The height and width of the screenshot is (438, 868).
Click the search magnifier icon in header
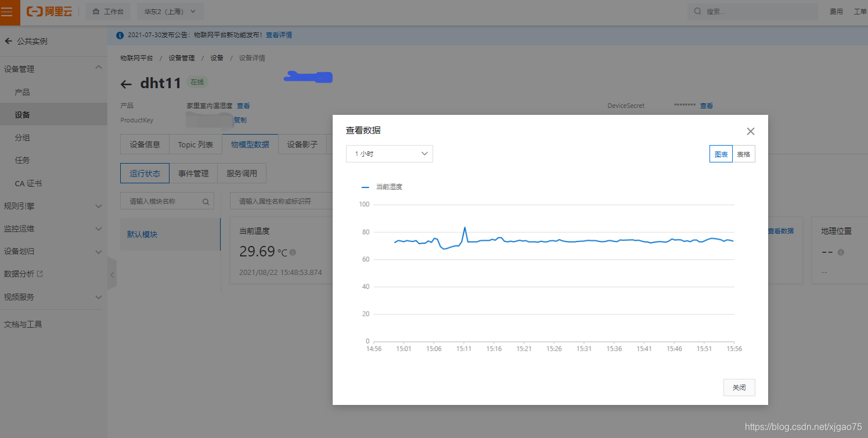pos(697,12)
